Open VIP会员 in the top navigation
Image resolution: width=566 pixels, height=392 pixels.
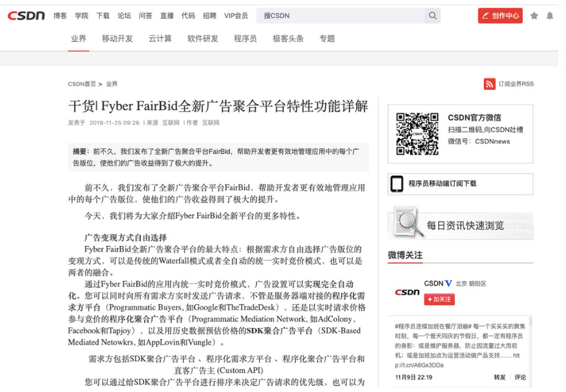click(236, 16)
